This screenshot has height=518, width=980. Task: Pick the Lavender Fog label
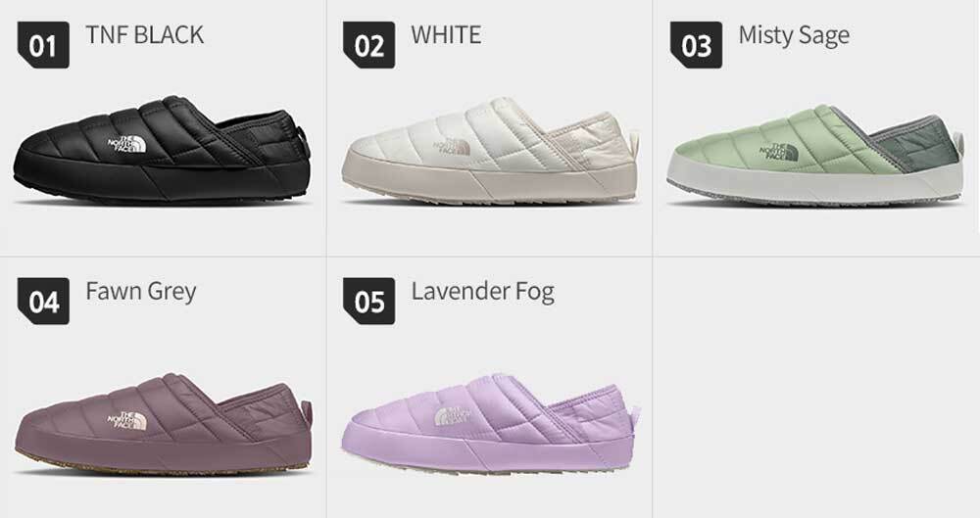482,293
